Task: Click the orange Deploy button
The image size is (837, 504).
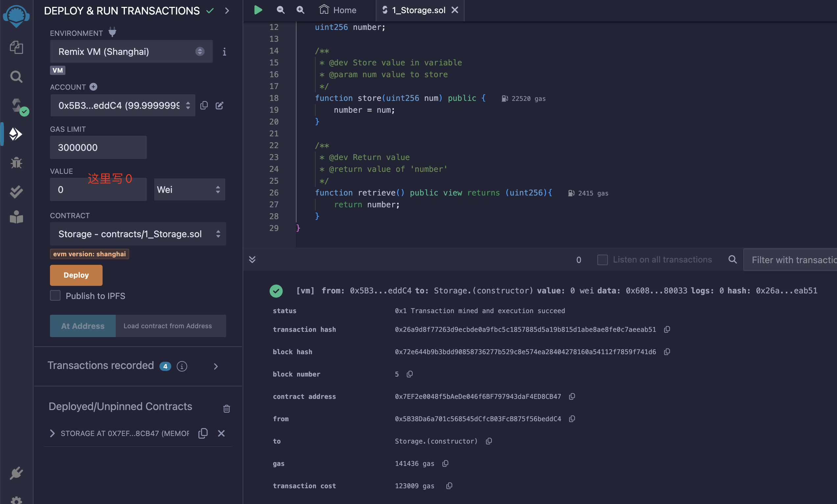Action: [76, 275]
